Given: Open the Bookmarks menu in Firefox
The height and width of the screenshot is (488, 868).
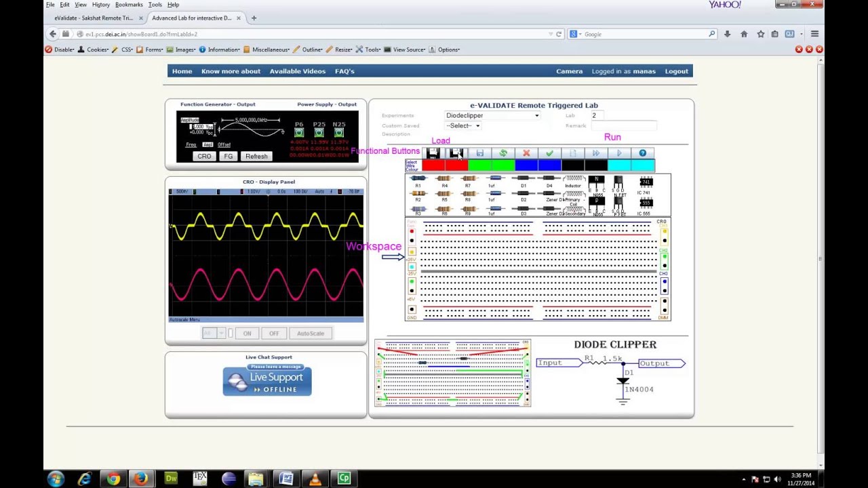Looking at the screenshot, I should [129, 5].
